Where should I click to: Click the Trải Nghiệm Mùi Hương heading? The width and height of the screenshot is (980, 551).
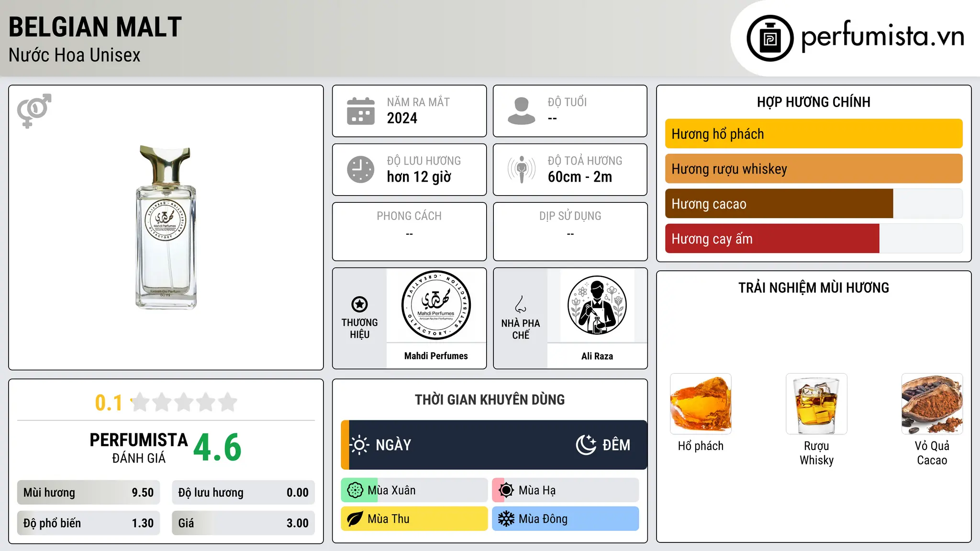(813, 287)
